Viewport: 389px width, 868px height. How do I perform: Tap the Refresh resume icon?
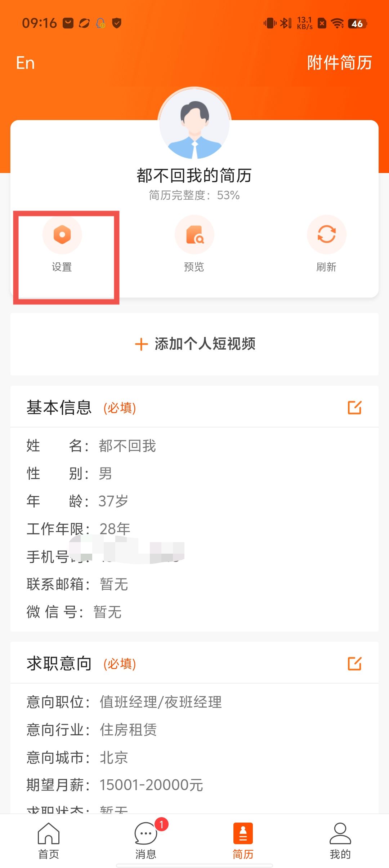pos(326,235)
